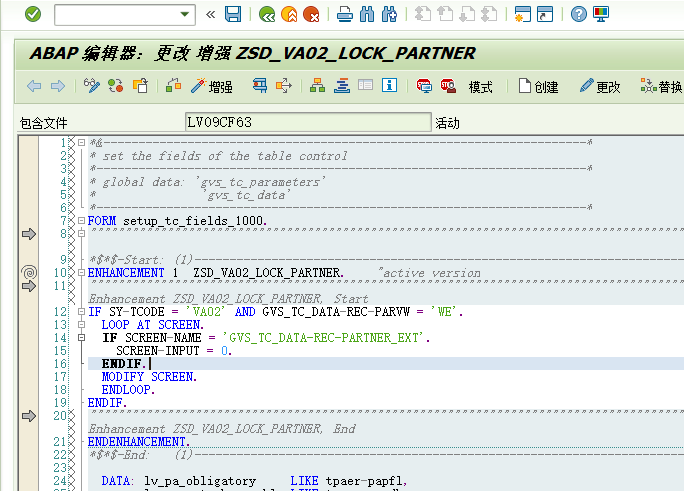684x491 pixels.
Task: Click the yellow Exit arrow icon
Action: coord(289,14)
